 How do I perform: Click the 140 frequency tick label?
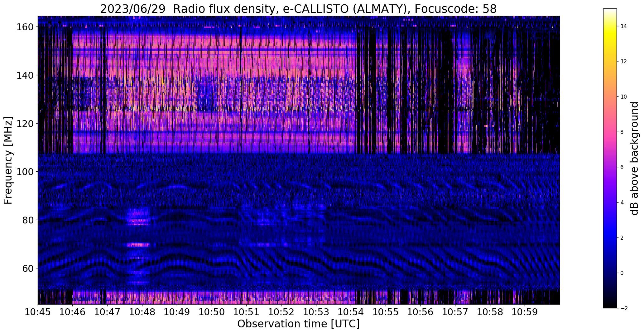(x=25, y=75)
